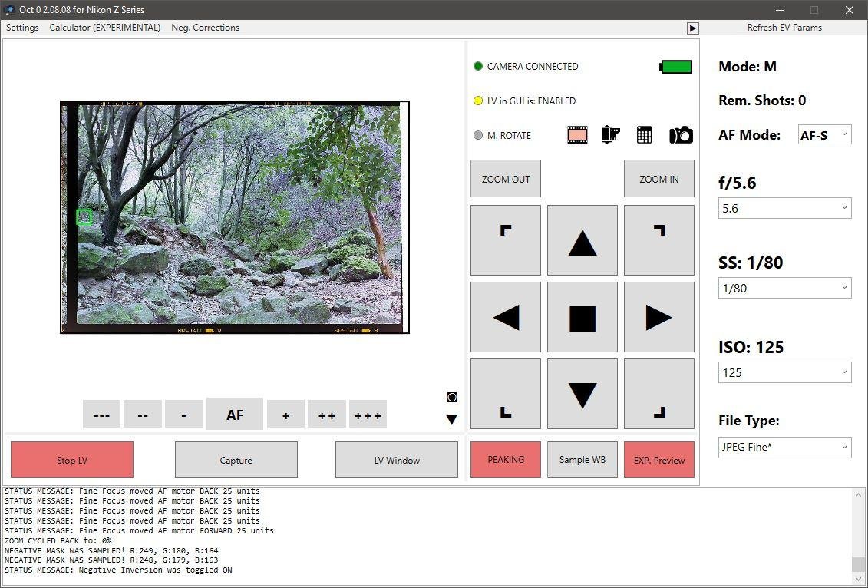
Task: Click the ++ medium focus forward button
Action: (x=327, y=415)
